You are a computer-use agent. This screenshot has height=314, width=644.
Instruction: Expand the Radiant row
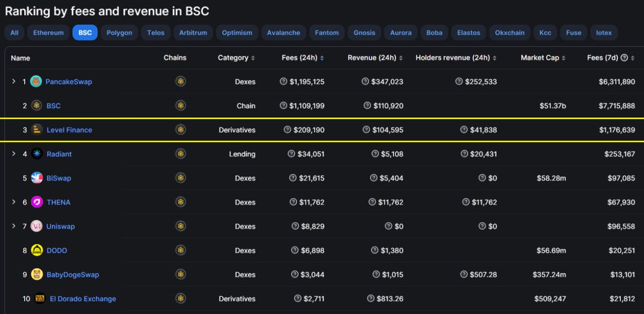point(14,154)
